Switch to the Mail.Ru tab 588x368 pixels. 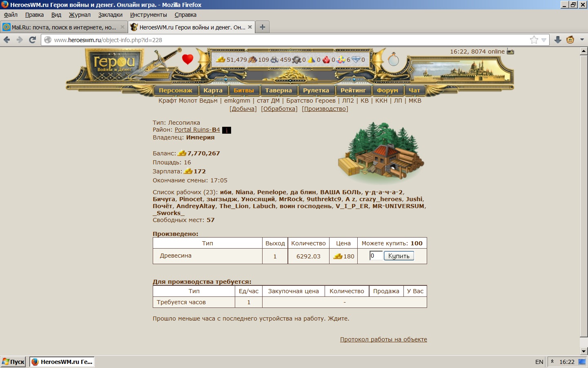[64, 27]
